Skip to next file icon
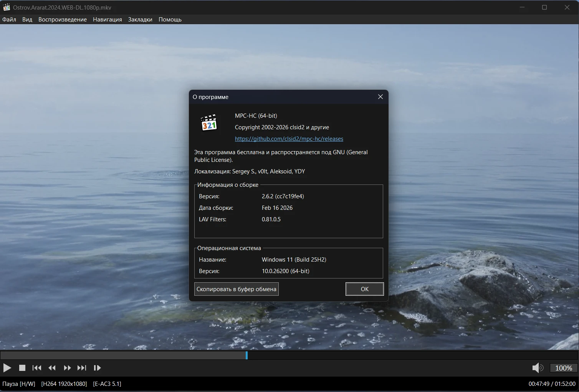 82,368
